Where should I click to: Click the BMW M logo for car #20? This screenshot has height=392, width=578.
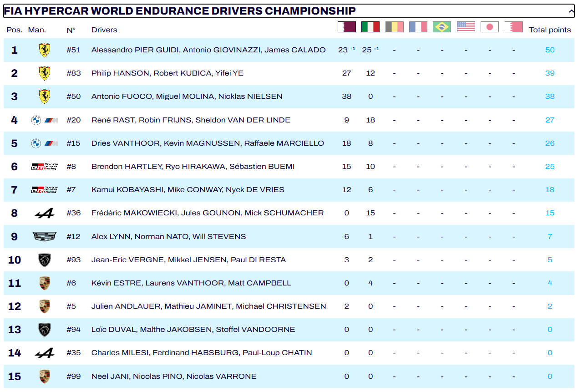(x=44, y=120)
